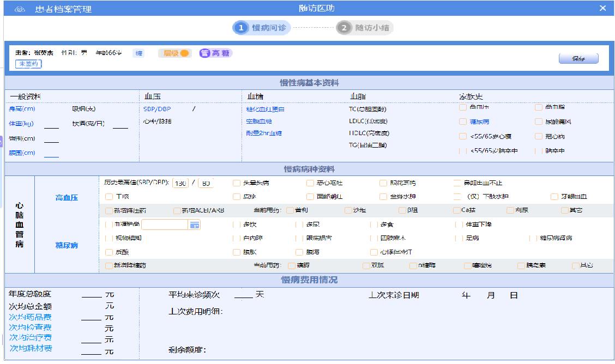Click the 保存 (Save) button
The height and width of the screenshot is (364, 615).
tap(578, 58)
